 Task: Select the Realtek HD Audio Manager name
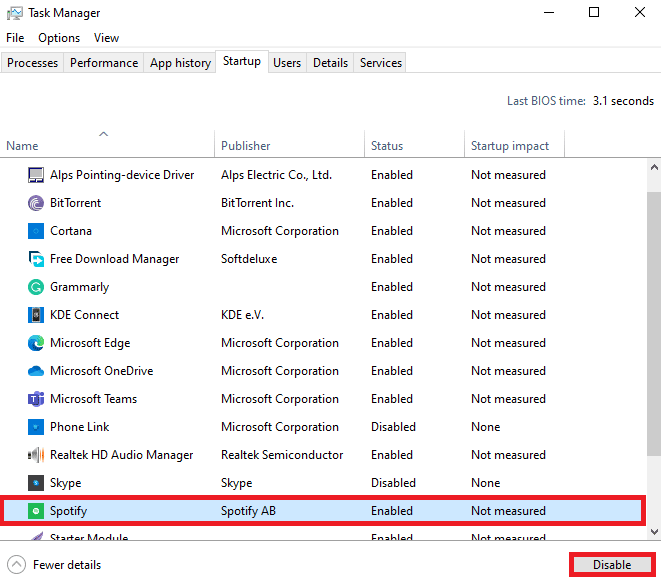[121, 455]
